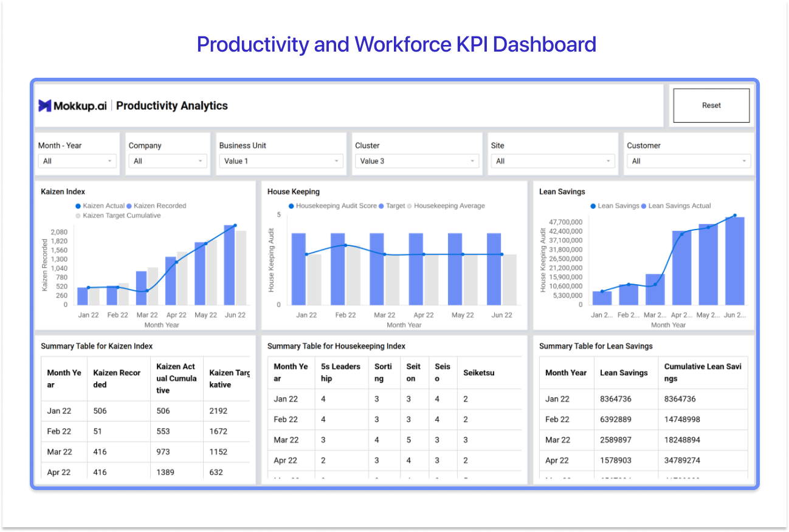This screenshot has height=532, width=789.
Task: Click the Reset button
Action: (x=711, y=106)
